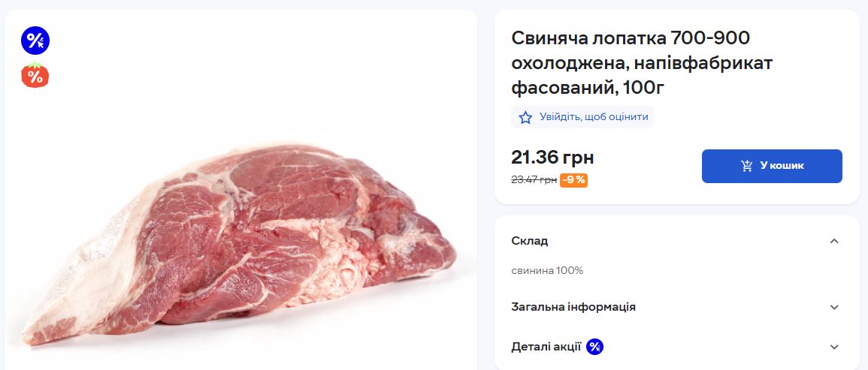Click the current price 21.36 грн
868x370 pixels.
(x=552, y=158)
